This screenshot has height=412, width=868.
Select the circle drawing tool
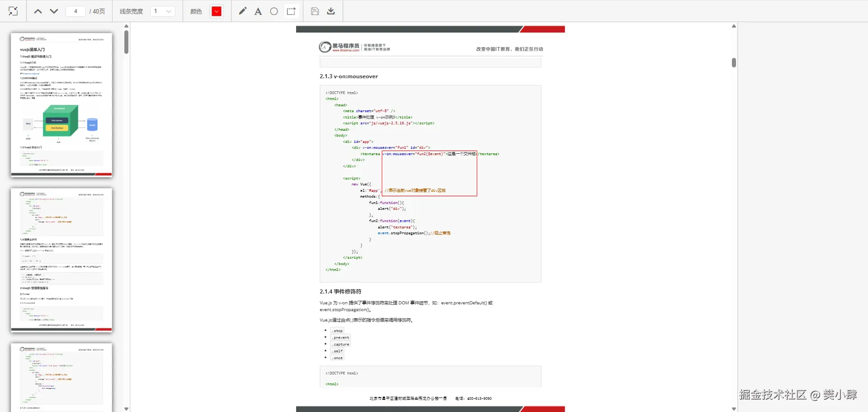(x=274, y=11)
